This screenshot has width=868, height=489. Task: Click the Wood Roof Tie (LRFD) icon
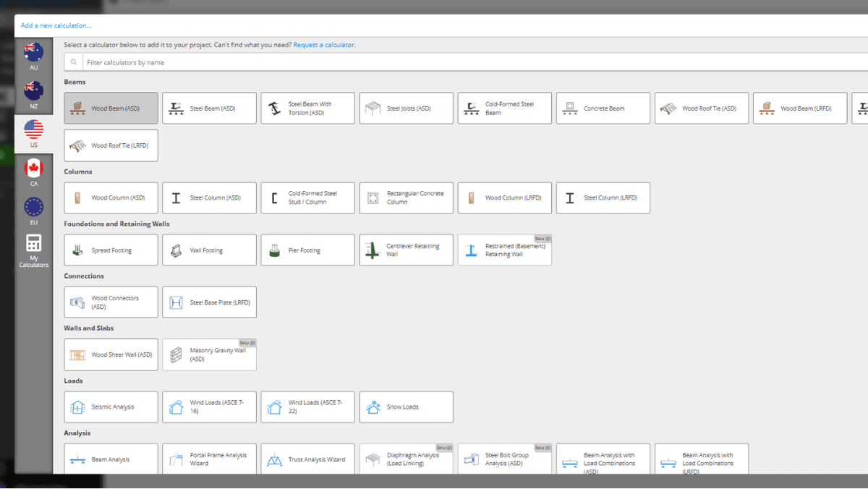tap(77, 146)
